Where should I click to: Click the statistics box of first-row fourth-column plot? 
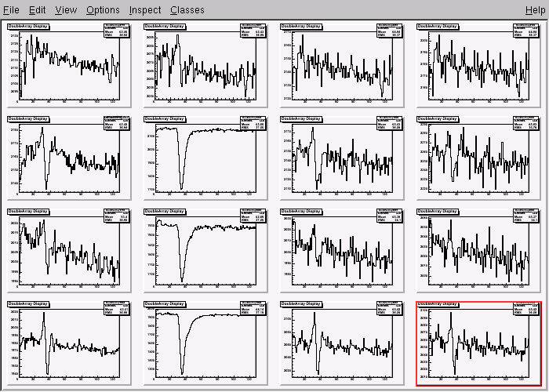(x=526, y=31)
